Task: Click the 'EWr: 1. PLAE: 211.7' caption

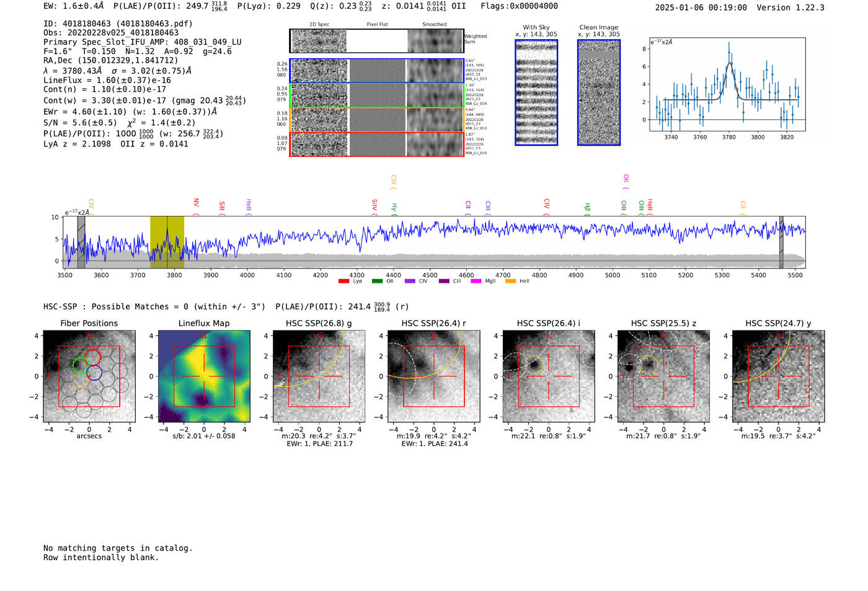Action: click(319, 443)
